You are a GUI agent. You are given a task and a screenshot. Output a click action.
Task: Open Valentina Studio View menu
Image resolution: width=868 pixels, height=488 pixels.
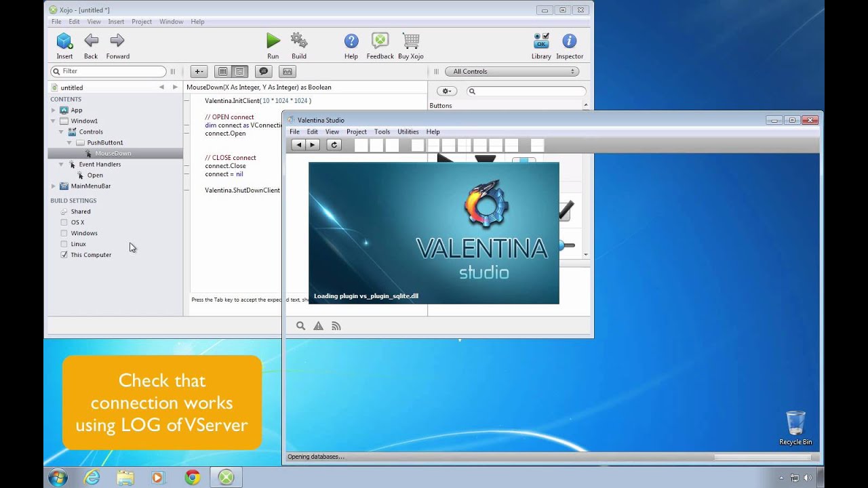[332, 131]
